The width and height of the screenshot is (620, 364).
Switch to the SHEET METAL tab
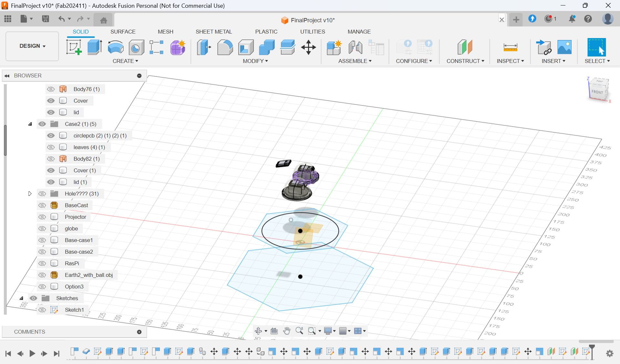[214, 32]
